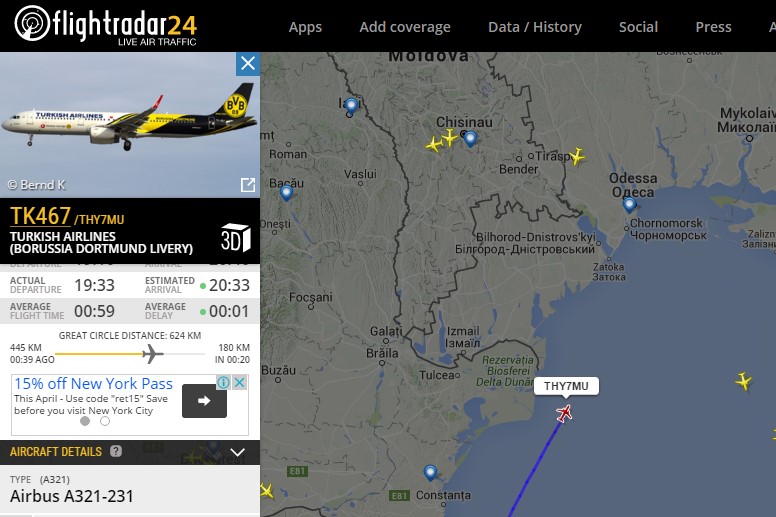Open the Data / History menu
Image resolution: width=776 pixels, height=517 pixels.
pos(535,27)
